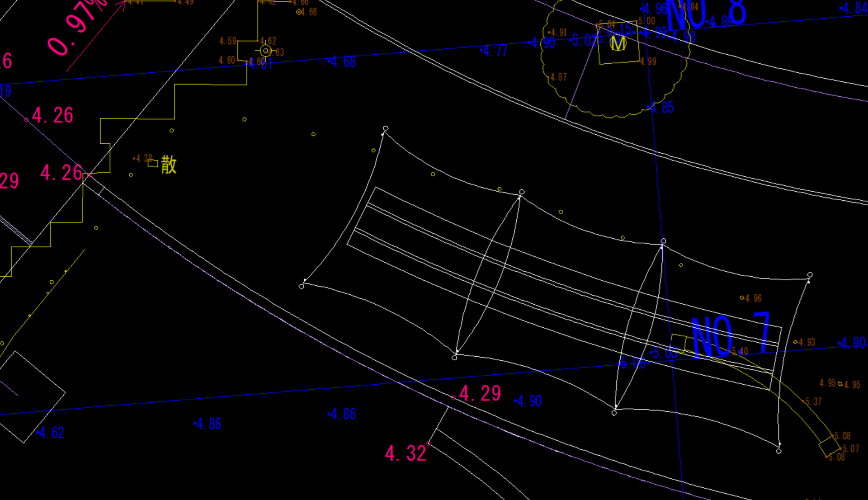Click the blue 4.62 elevation text

point(52,433)
